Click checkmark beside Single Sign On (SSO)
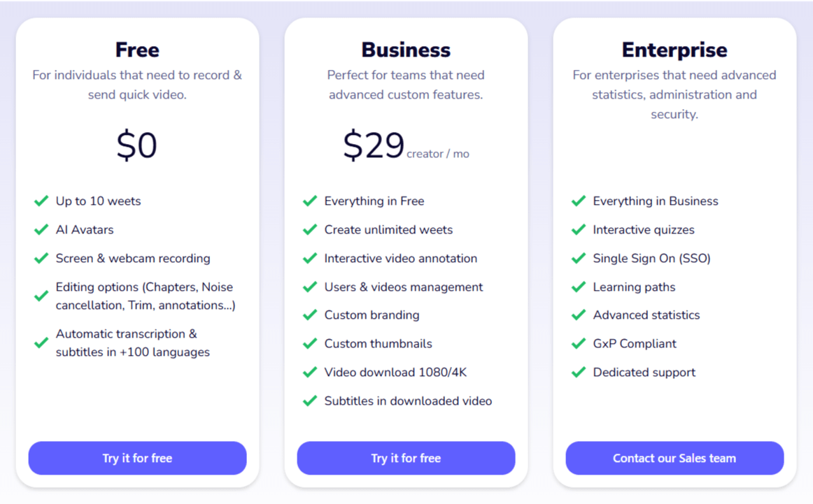The image size is (813, 504). pyautogui.click(x=579, y=259)
